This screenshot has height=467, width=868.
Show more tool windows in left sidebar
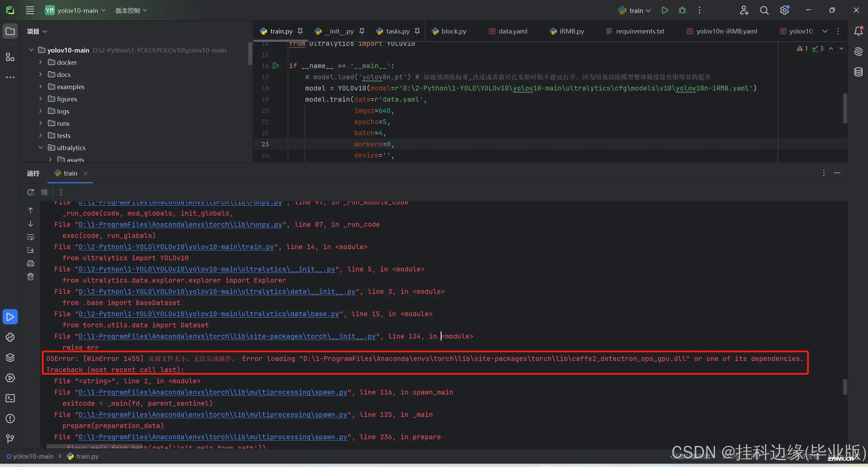pyautogui.click(x=10, y=77)
